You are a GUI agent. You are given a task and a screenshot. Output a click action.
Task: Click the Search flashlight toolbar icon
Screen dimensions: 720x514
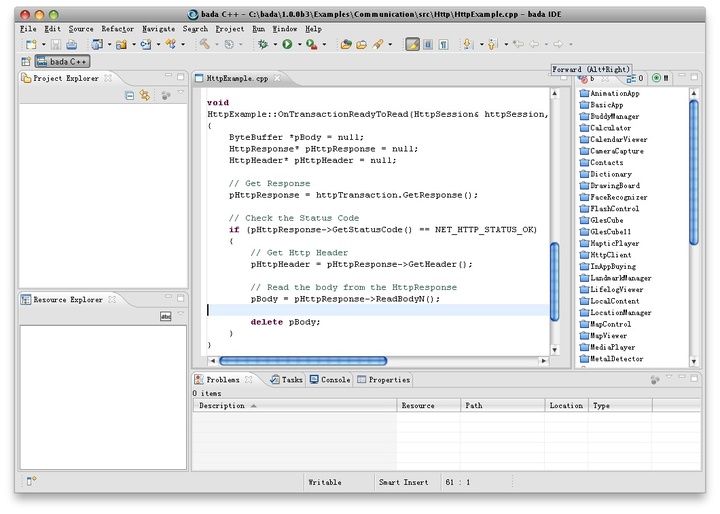click(x=378, y=44)
